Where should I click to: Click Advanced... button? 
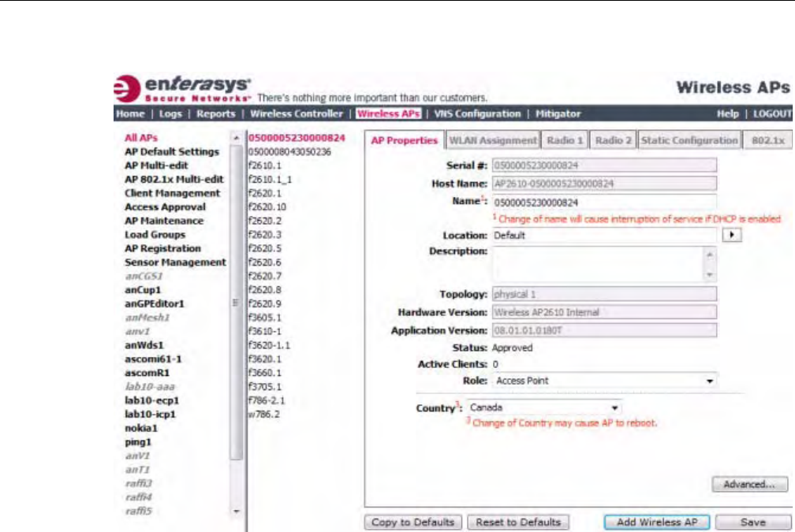tap(749, 485)
